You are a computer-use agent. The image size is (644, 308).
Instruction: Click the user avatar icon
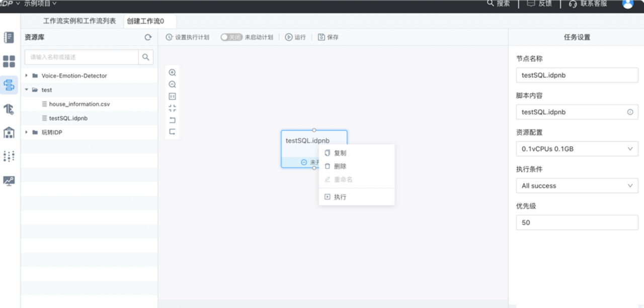(x=627, y=4)
